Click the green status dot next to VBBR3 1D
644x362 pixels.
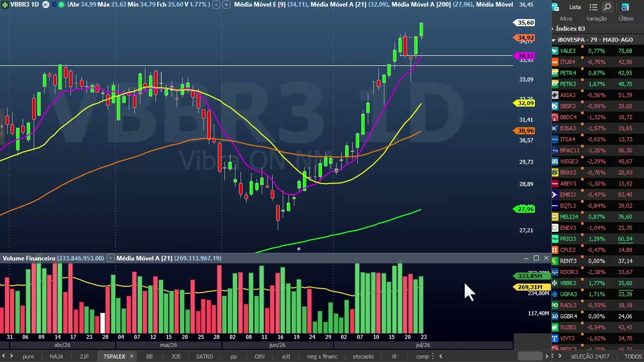61,5
